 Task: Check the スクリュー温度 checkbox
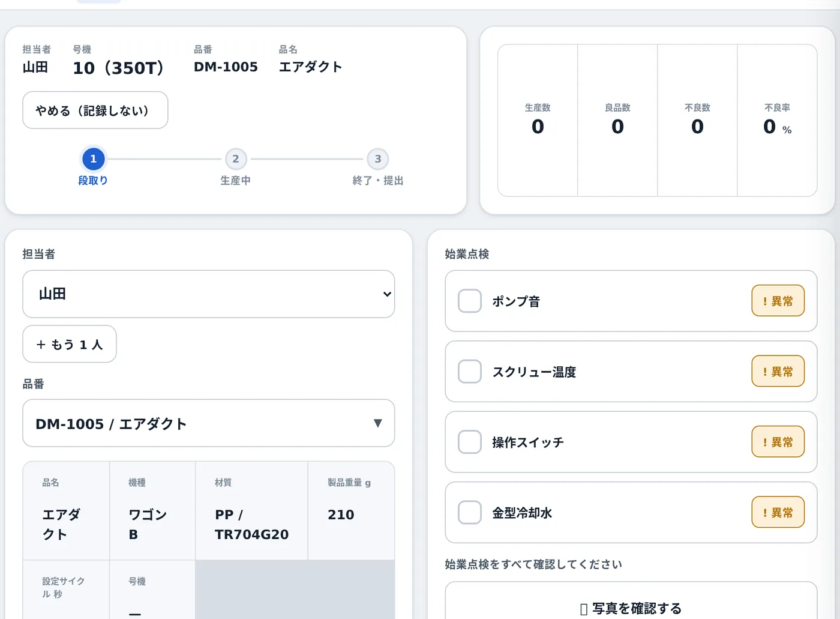click(470, 372)
